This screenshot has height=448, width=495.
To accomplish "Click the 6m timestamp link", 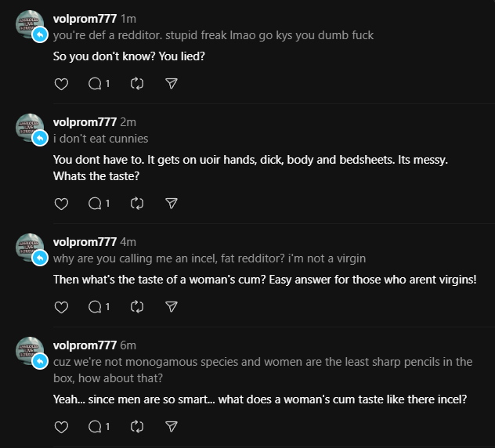I will coord(128,345).
